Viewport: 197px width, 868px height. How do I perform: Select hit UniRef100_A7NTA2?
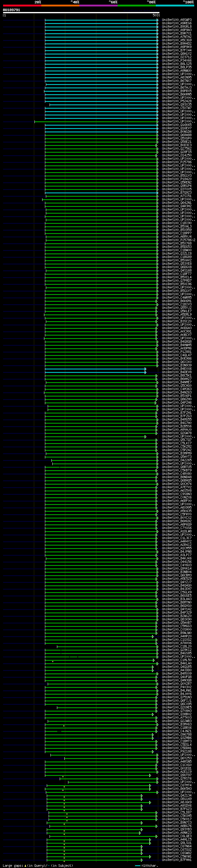point(176,37)
